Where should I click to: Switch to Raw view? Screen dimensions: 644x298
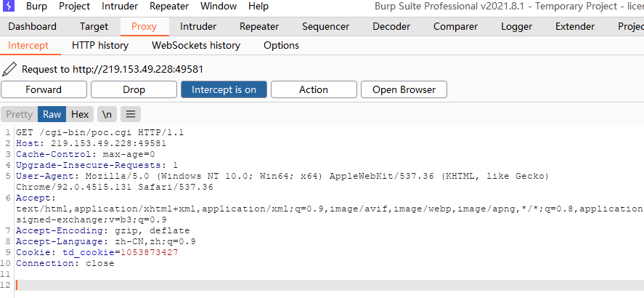pos(52,114)
